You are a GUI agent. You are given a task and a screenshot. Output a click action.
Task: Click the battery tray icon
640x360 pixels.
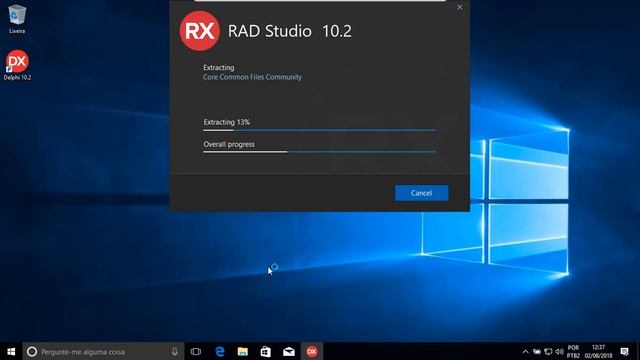point(537,351)
